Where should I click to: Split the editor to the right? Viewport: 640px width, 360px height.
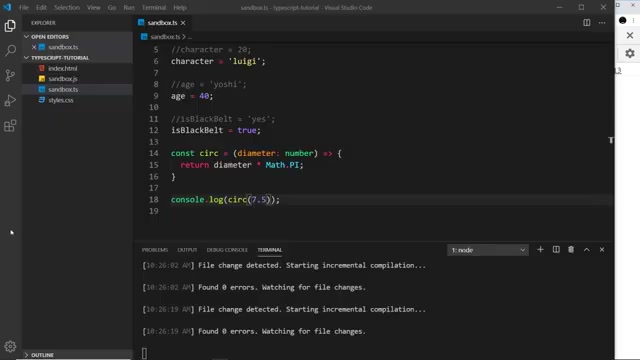pos(587,23)
